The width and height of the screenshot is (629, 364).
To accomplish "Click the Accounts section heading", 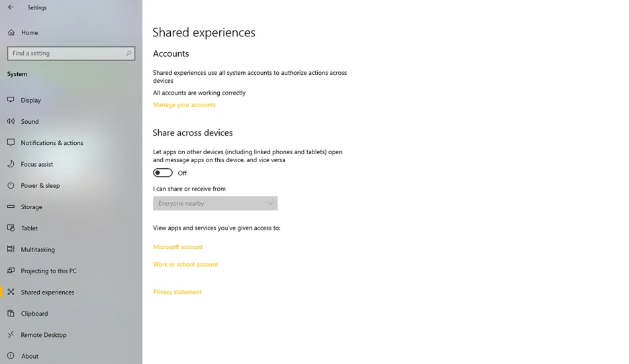I will pos(171,54).
